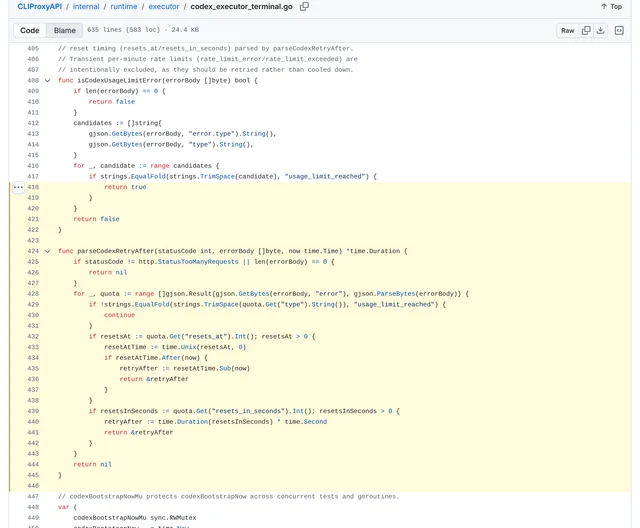
Task: Jump to Top of file
Action: point(611,7)
